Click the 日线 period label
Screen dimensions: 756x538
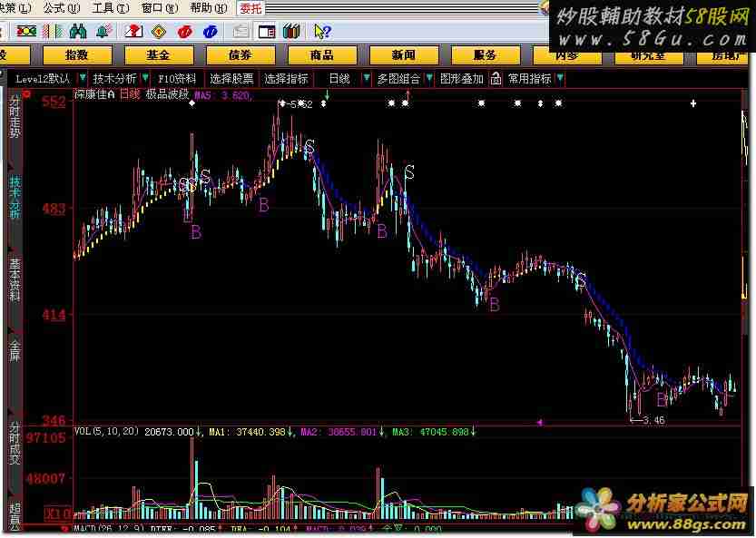point(339,79)
